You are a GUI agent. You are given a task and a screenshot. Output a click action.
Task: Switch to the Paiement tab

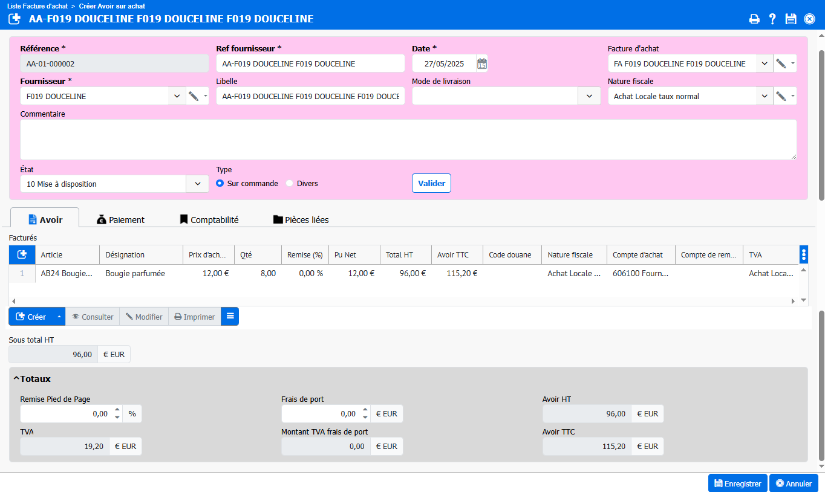(120, 220)
